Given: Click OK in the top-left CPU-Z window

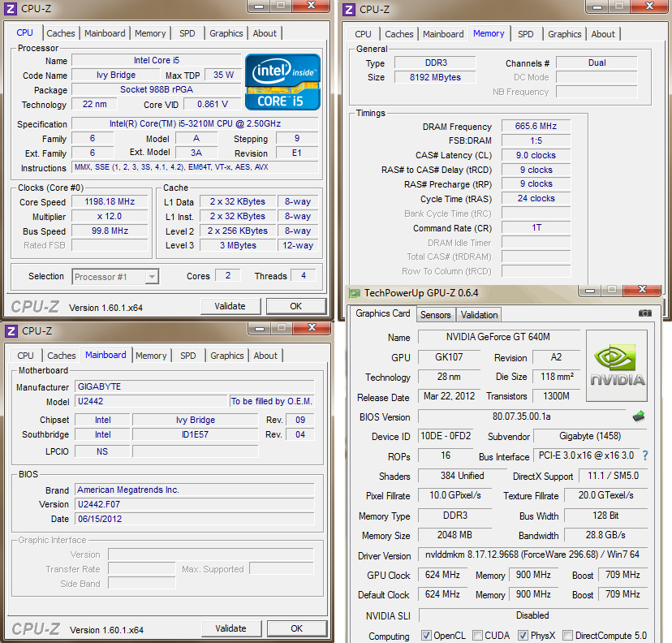Looking at the screenshot, I should click(x=295, y=306).
